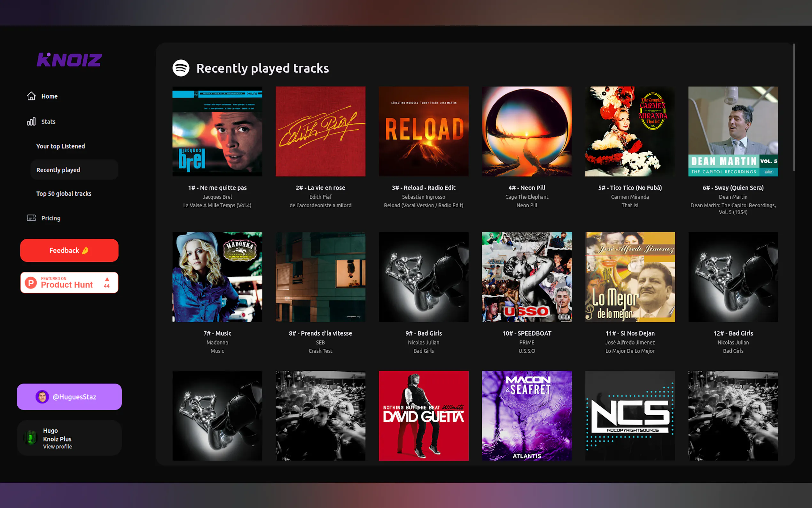Open the Bad Girls cover for track 12
The height and width of the screenshot is (508, 812).
(x=733, y=277)
